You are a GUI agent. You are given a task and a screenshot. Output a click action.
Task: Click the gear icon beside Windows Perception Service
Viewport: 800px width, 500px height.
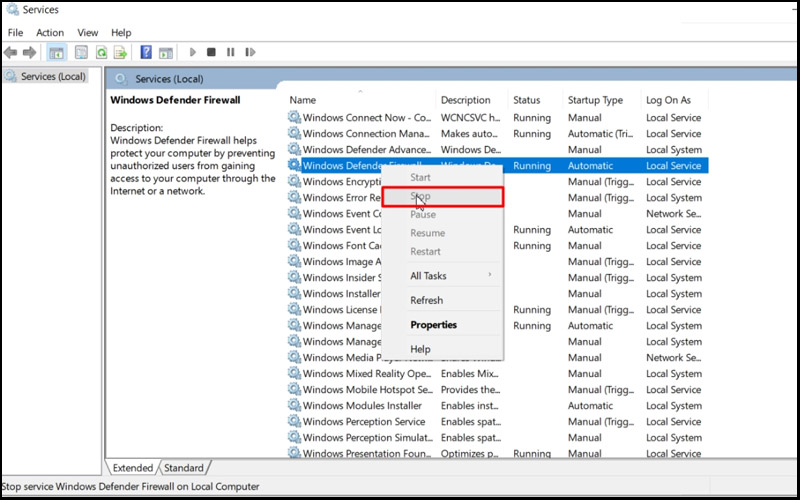pyautogui.click(x=294, y=421)
